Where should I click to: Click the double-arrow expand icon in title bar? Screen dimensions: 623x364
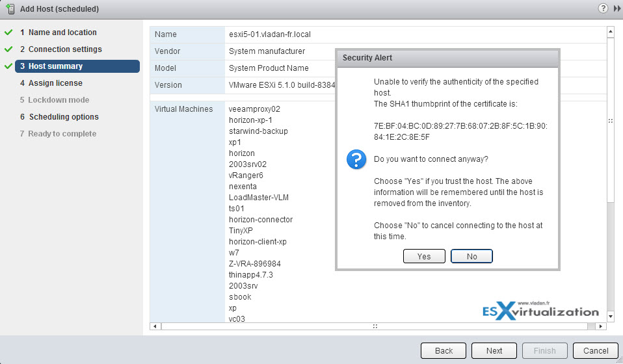tap(617, 8)
